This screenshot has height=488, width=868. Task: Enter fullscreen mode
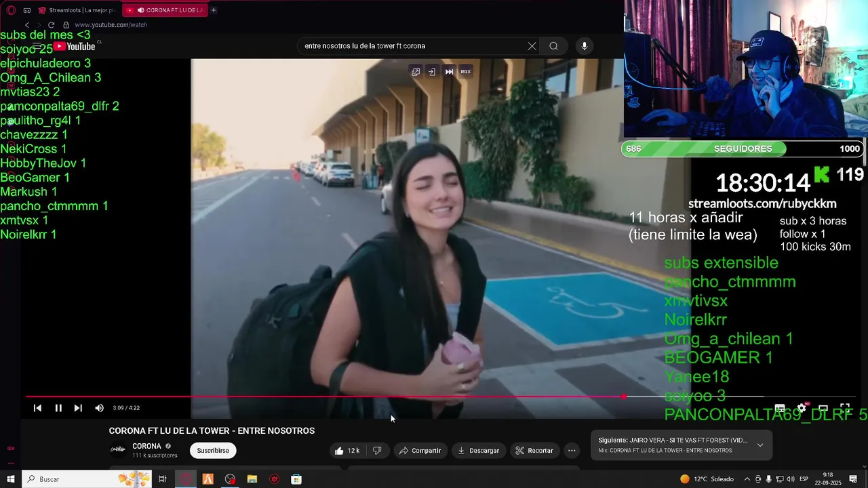coord(845,408)
